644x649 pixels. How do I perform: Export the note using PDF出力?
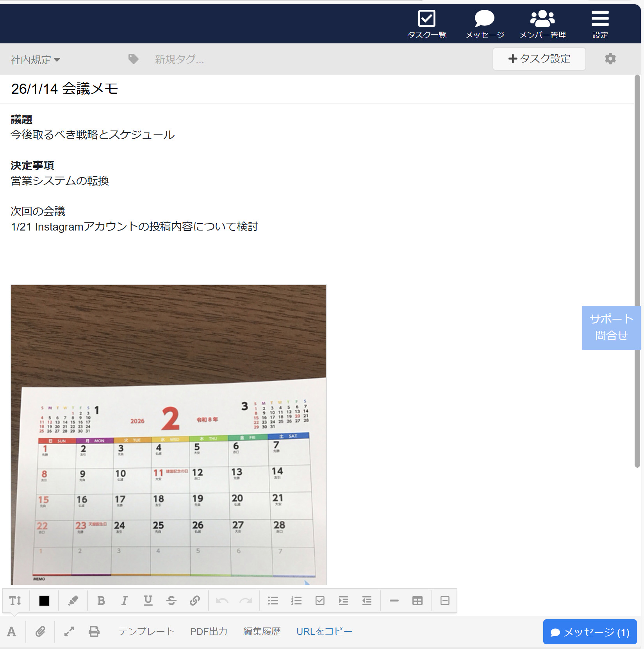[x=209, y=631]
